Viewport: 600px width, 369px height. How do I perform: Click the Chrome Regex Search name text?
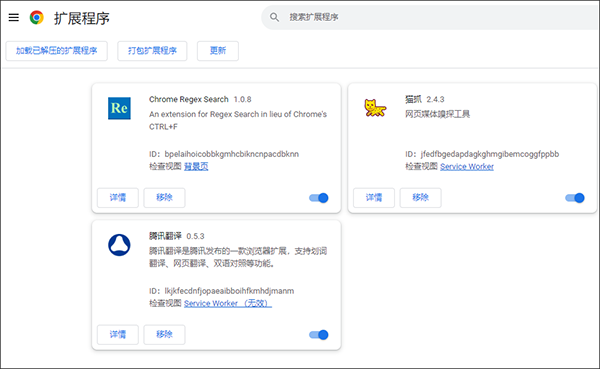pyautogui.click(x=189, y=100)
